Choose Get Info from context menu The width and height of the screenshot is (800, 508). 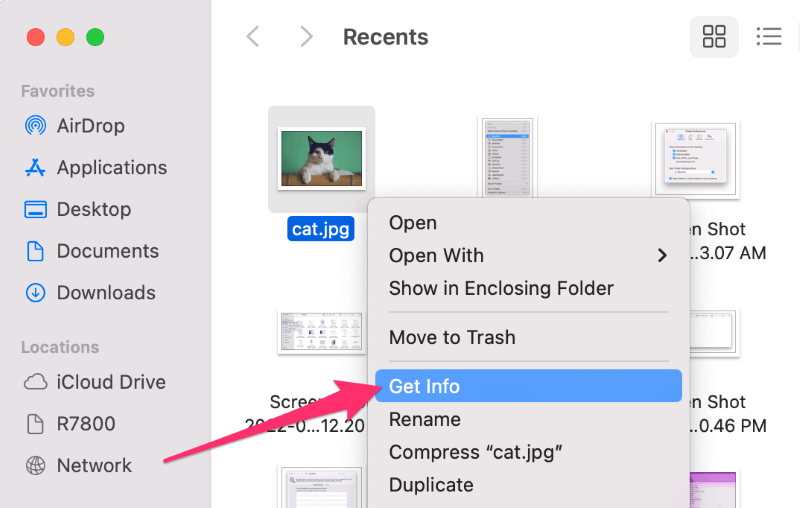tap(529, 386)
